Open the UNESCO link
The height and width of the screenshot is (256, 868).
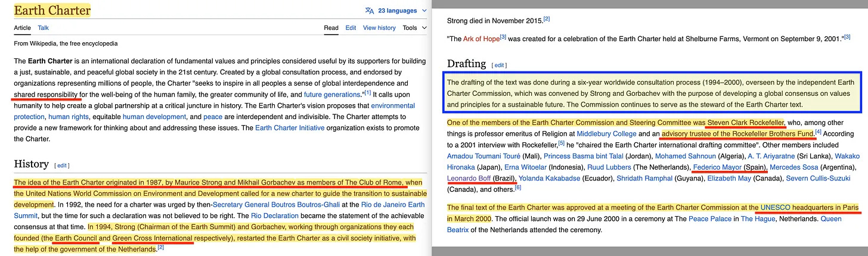point(775,207)
